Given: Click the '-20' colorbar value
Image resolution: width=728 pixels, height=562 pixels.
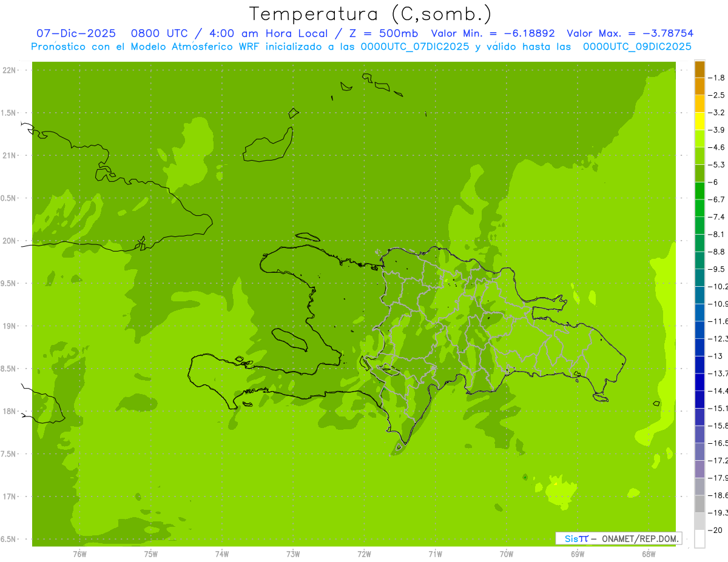Looking at the screenshot, I should pos(715,530).
